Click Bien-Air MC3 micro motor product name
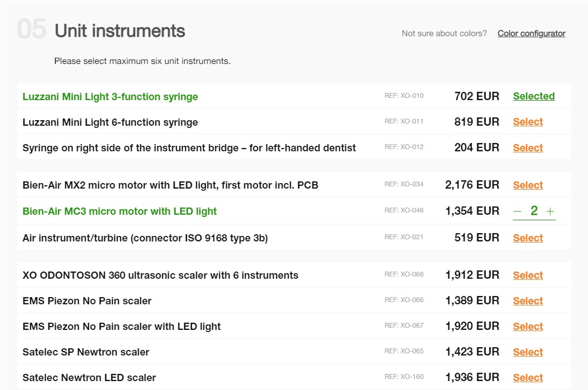588x390 pixels. point(120,211)
